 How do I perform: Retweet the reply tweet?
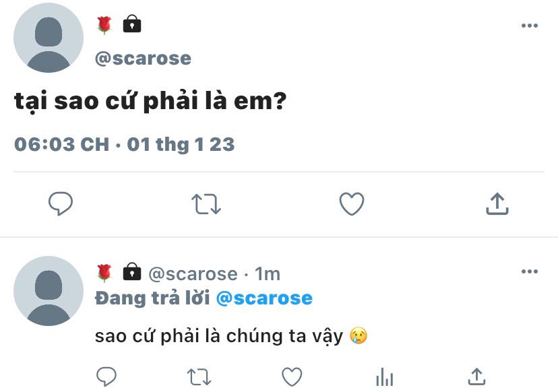[x=199, y=377]
